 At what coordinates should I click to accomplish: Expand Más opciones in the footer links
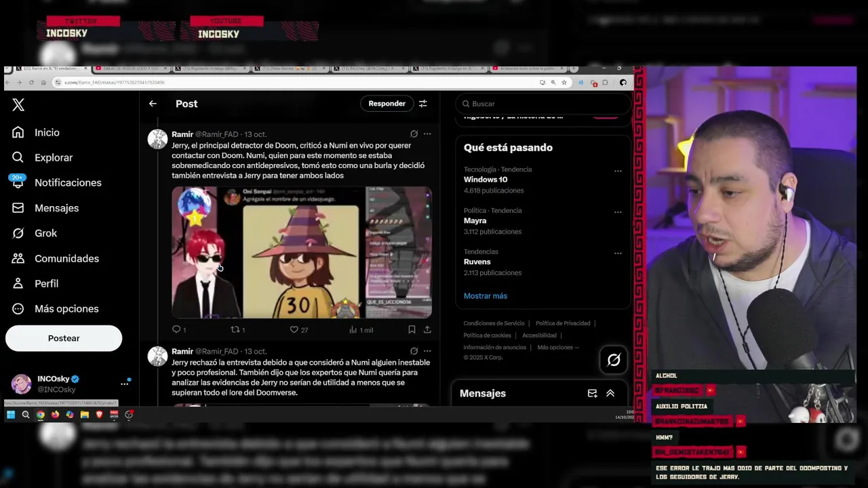coord(558,347)
